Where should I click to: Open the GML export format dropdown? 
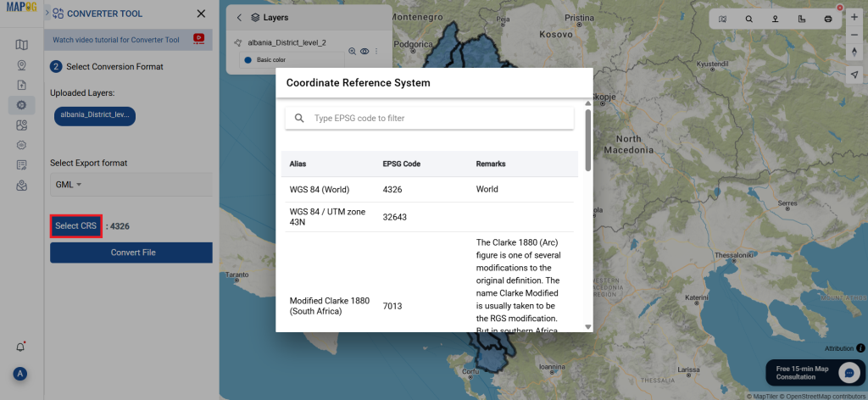(x=131, y=184)
